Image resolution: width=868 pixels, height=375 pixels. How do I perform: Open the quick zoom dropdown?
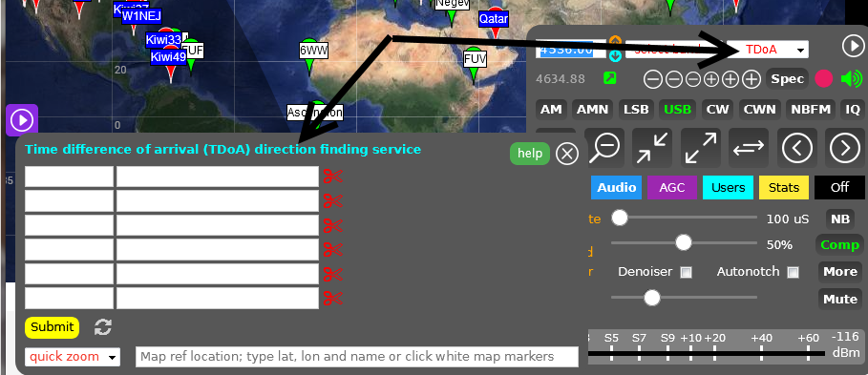pyautogui.click(x=73, y=357)
